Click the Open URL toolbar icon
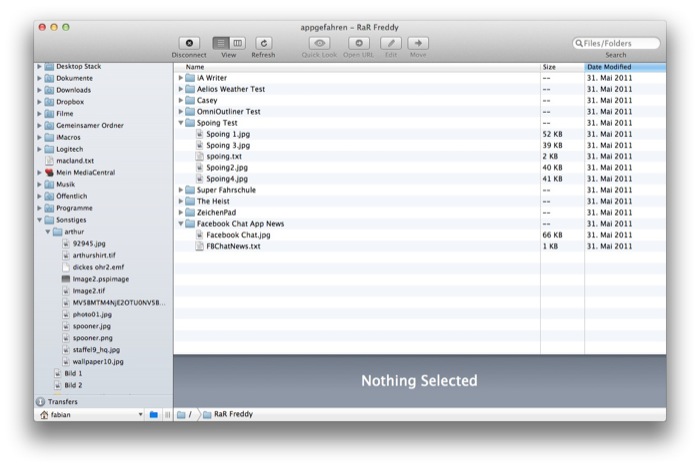 [358, 43]
